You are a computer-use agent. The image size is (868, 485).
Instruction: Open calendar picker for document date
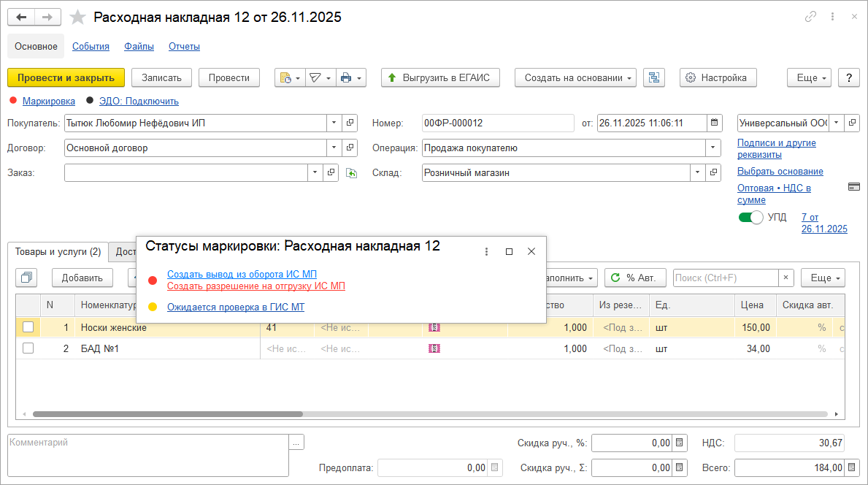click(715, 123)
